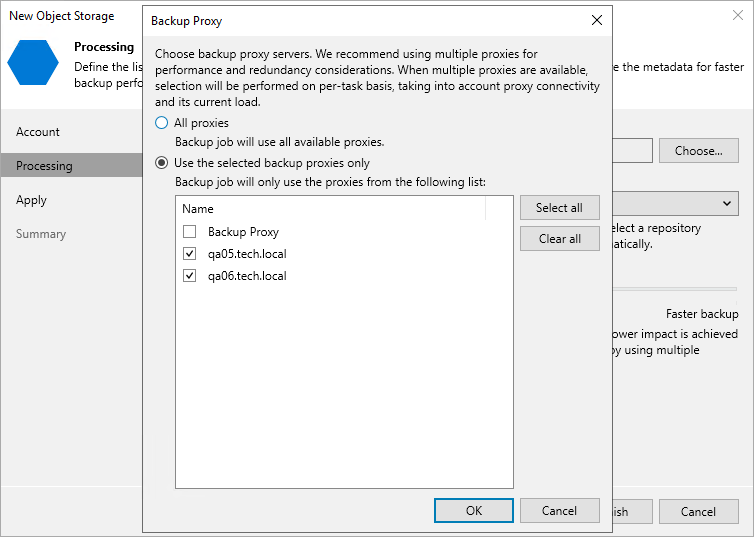Confirm with OK in Backup Proxy dialog
The height and width of the screenshot is (537, 754).
coord(474,511)
